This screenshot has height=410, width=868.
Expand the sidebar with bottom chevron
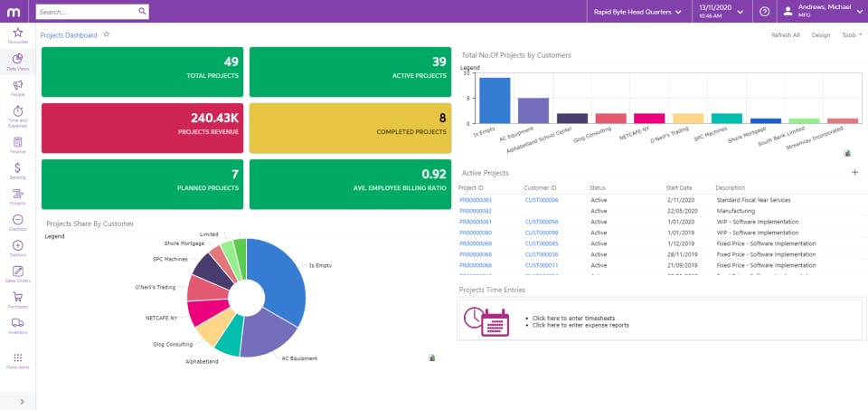21,401
